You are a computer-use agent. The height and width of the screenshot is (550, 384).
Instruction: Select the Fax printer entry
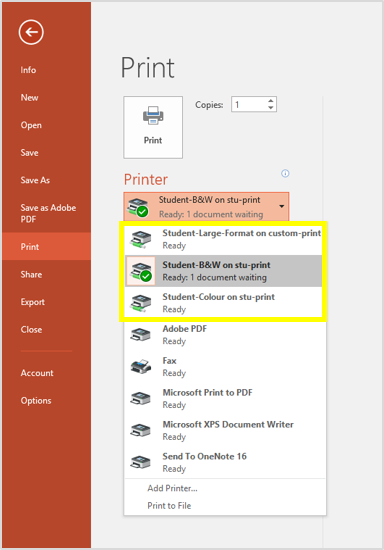(225, 367)
